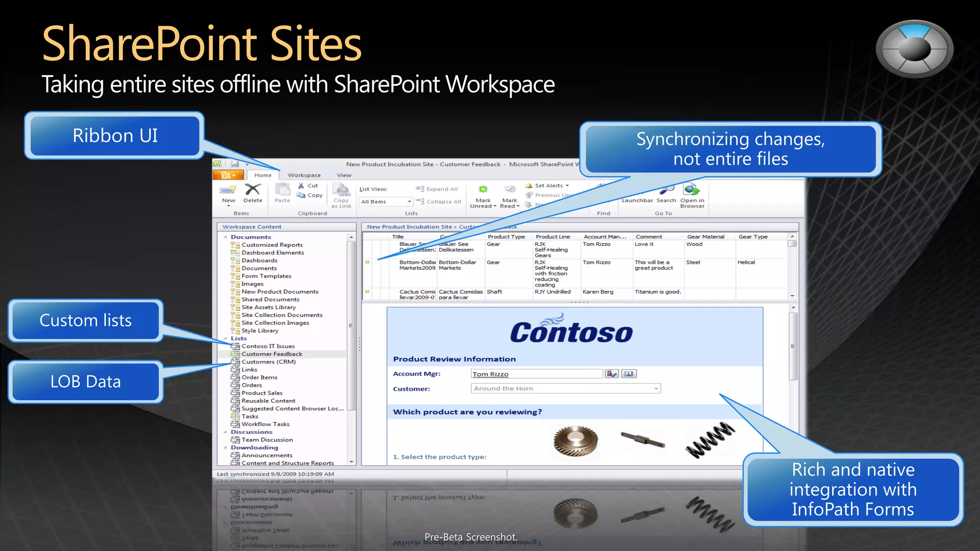Switch to the Home ribbon tab
980x551 pixels.
[263, 175]
